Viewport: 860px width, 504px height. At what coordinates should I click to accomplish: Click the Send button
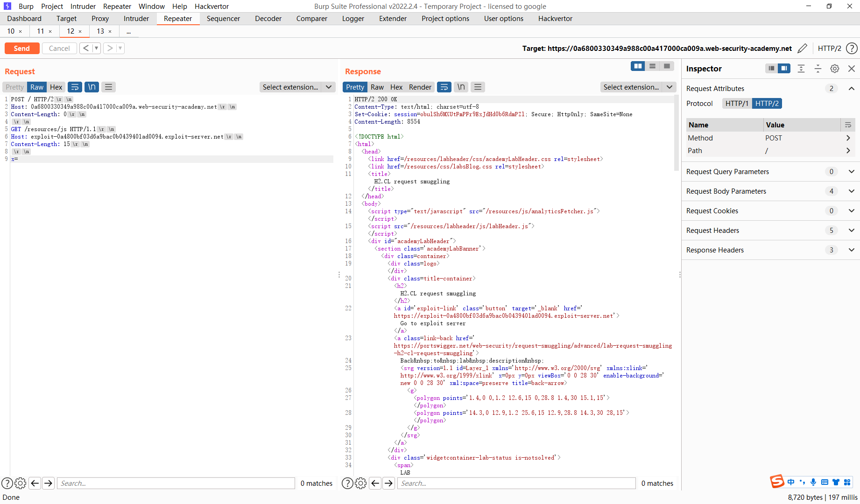[x=21, y=48]
